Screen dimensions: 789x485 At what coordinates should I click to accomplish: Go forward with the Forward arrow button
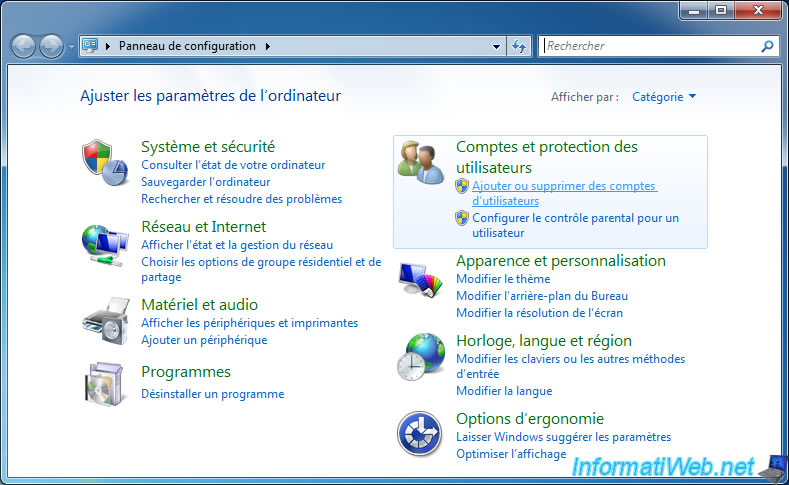[51, 46]
